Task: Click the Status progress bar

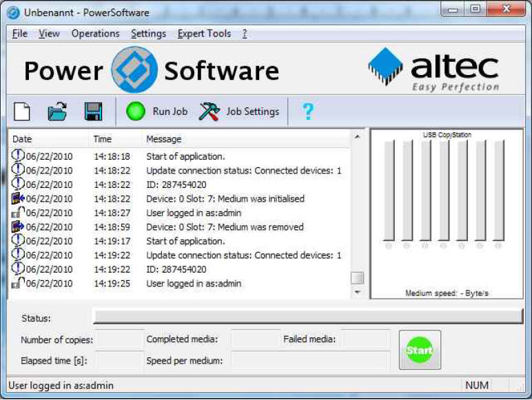Action: click(308, 316)
